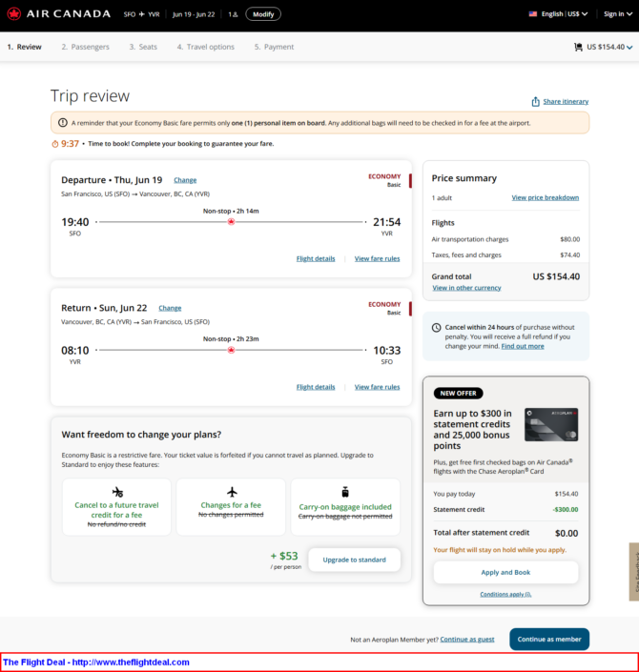Screen dimensions: 639x672
Task: Click the timer clock icon beside 9:37
Action: tap(55, 144)
